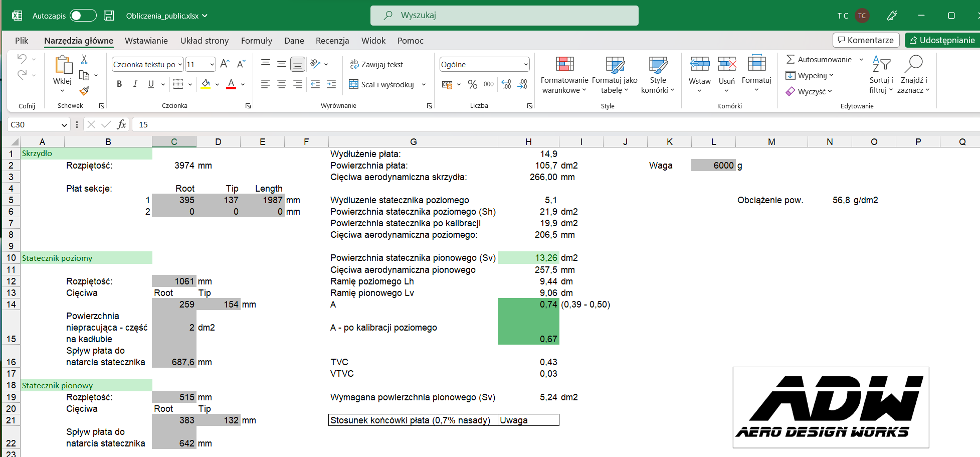Click the cut scissors icon
980x457 pixels.
[x=84, y=60]
